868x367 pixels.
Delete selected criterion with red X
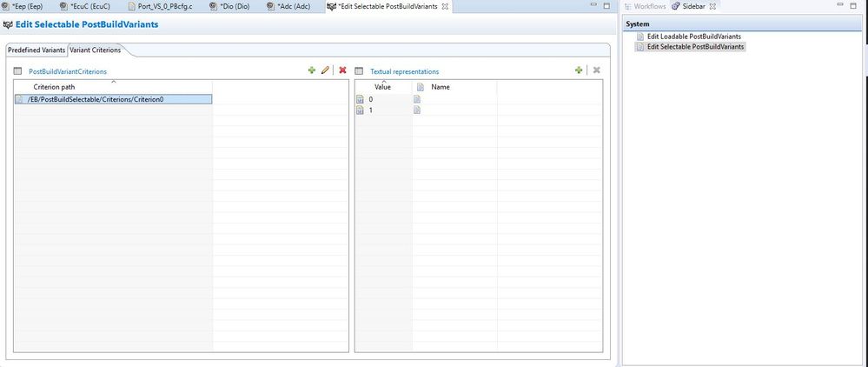[x=342, y=70]
